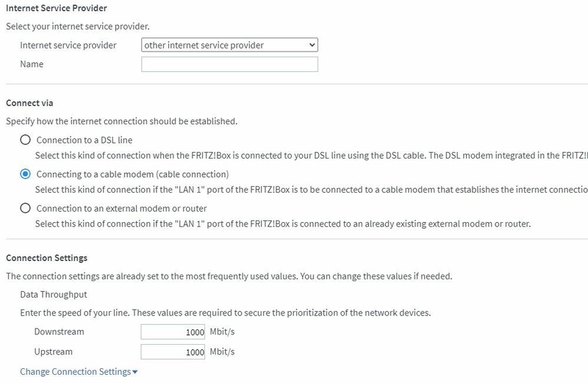Image resolution: width=588 pixels, height=383 pixels.
Task: Click the "Downstream" label text
Action: click(59, 332)
